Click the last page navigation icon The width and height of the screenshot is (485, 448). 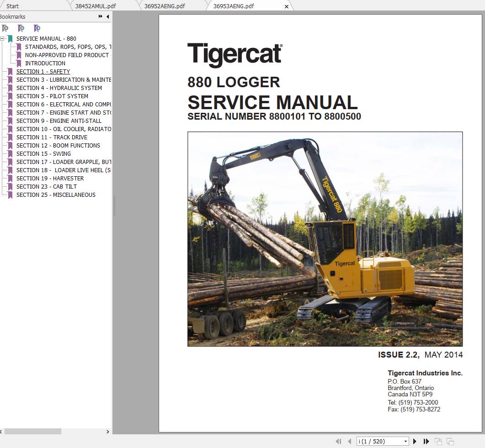coord(426,441)
